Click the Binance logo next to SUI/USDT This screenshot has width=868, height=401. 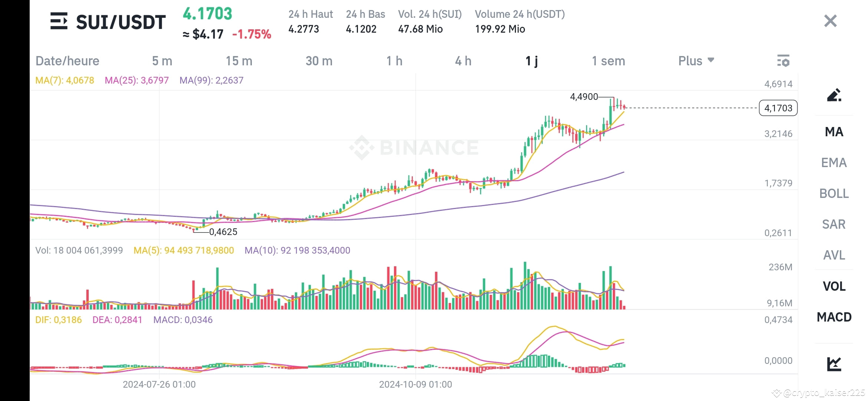click(x=59, y=21)
